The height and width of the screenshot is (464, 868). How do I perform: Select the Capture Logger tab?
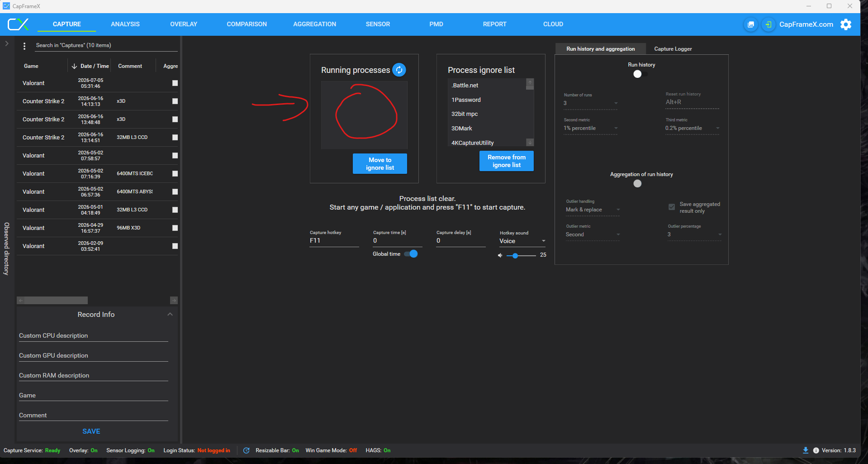pos(673,49)
